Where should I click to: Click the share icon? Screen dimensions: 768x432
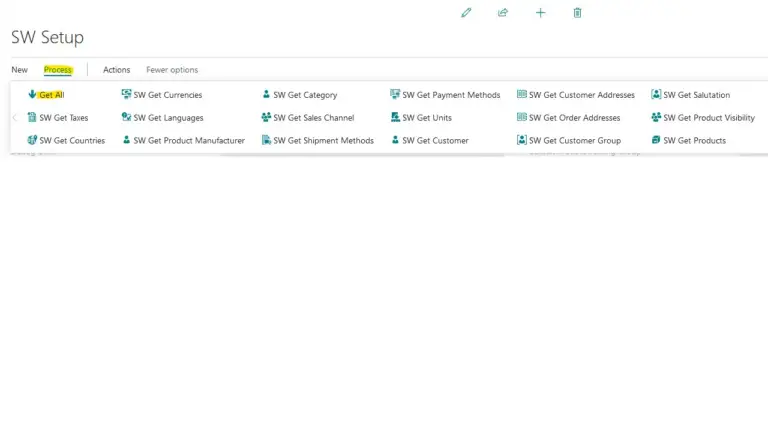[x=503, y=13]
